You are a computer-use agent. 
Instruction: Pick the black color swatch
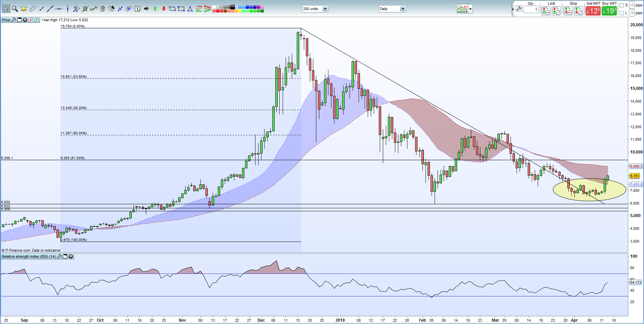[x=233, y=7]
